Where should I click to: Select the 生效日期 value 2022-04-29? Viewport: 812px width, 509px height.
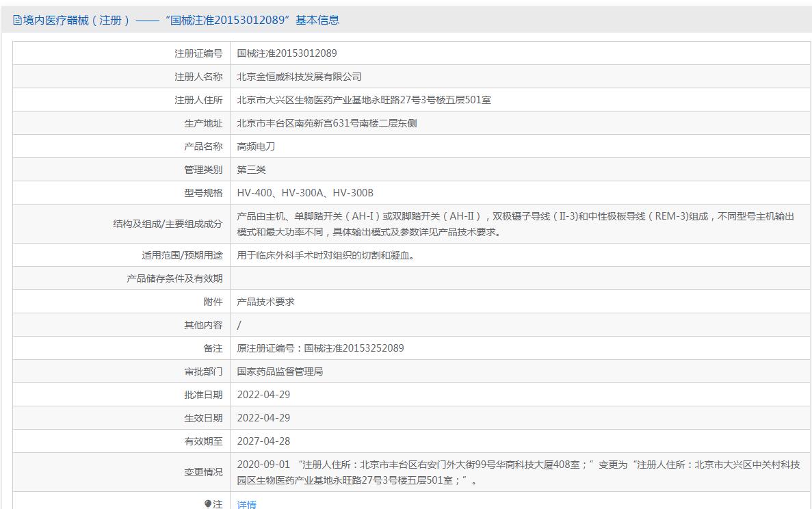263,418
